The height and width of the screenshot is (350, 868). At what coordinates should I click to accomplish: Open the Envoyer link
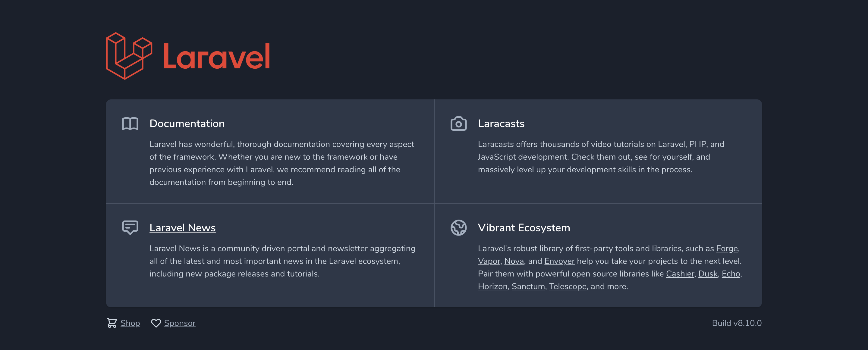(x=559, y=261)
